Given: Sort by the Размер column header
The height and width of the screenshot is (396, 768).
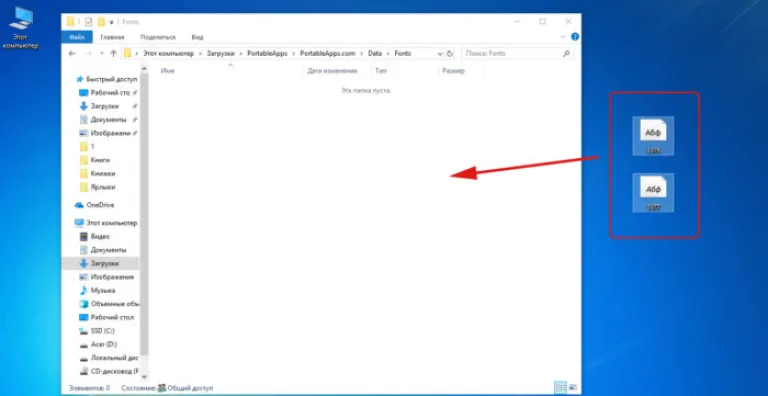Looking at the screenshot, I should (453, 71).
